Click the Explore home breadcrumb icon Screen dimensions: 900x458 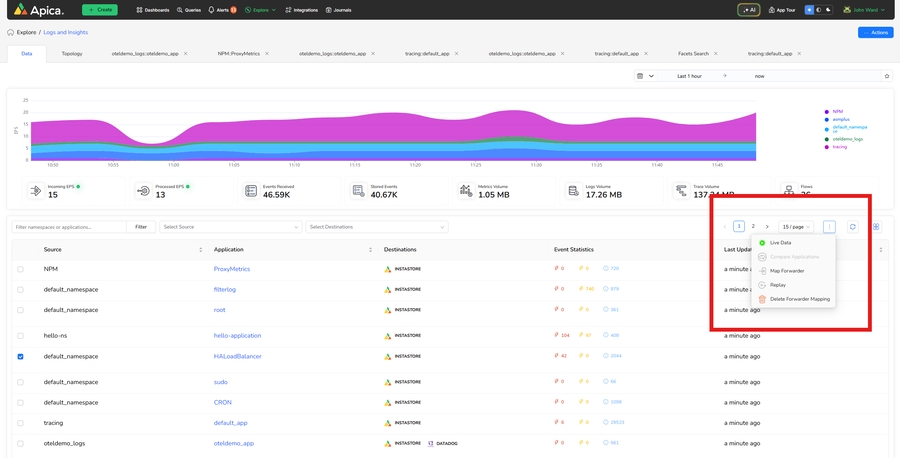click(10, 32)
